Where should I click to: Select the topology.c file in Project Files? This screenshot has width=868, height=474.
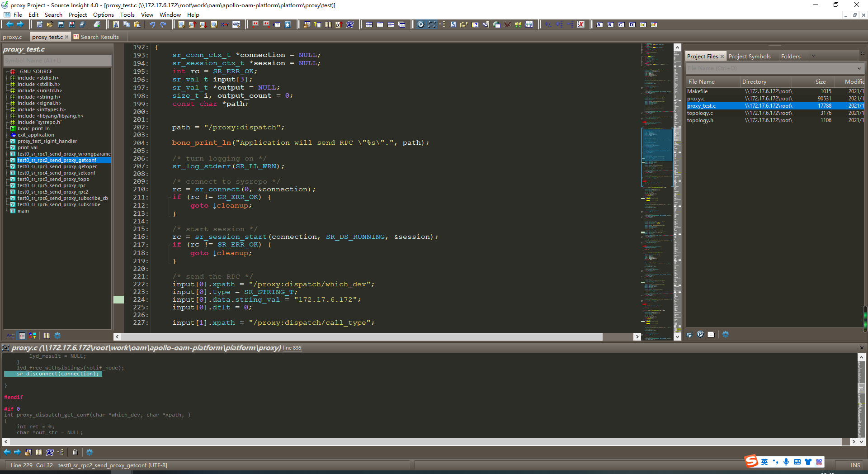701,113
